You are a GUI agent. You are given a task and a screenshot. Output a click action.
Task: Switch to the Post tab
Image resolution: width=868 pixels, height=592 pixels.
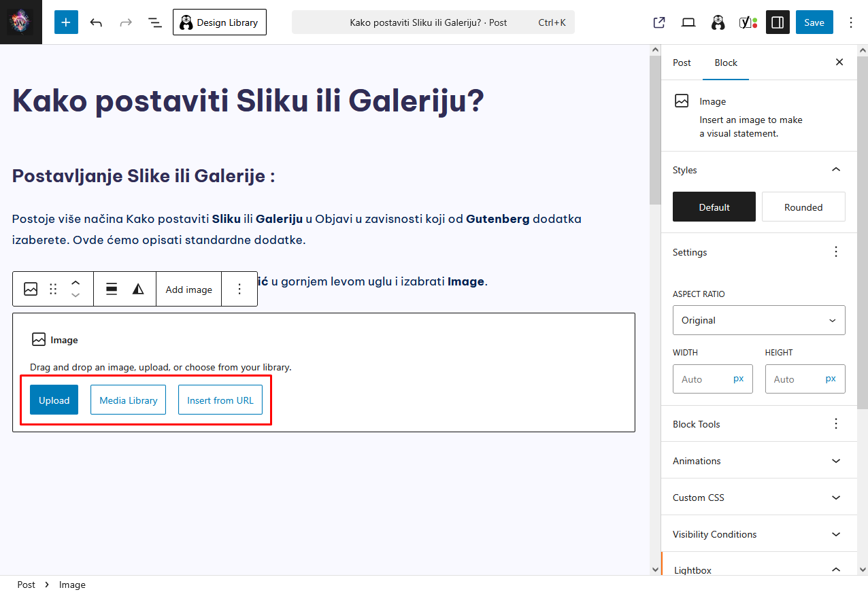(682, 63)
